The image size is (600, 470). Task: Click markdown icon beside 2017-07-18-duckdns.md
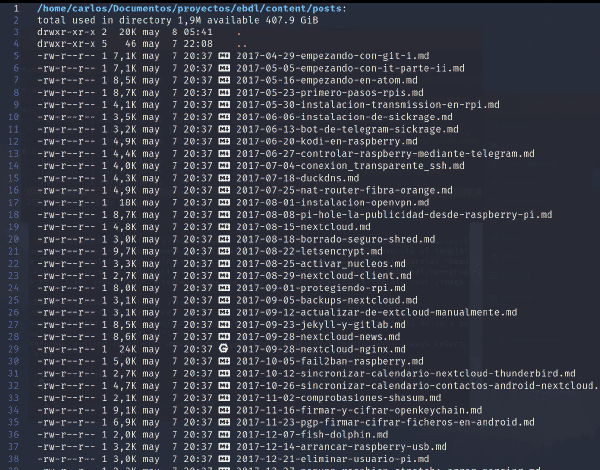[224, 178]
